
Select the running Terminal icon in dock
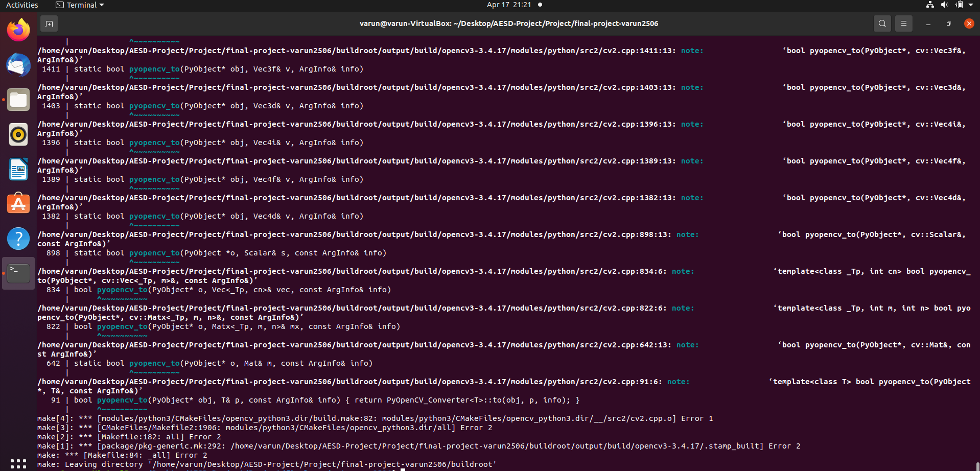tap(18, 273)
